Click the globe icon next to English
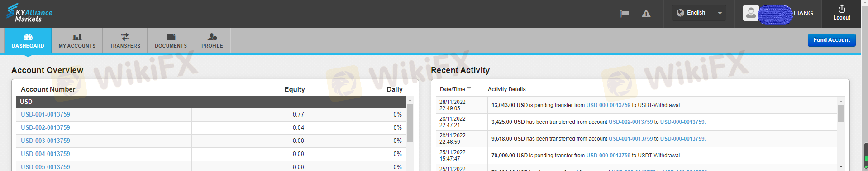This screenshot has height=171, width=868. tap(680, 13)
